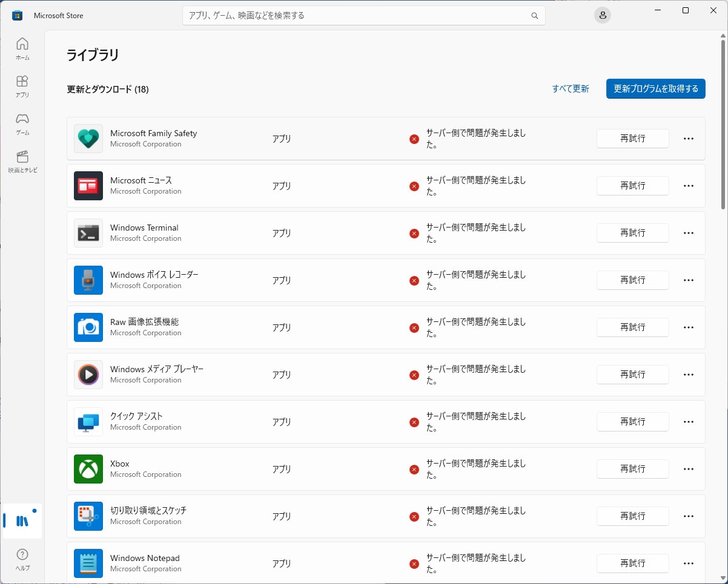Image resolution: width=728 pixels, height=584 pixels.
Task: Open more options for Microsoft Family Safety
Action: coord(688,139)
